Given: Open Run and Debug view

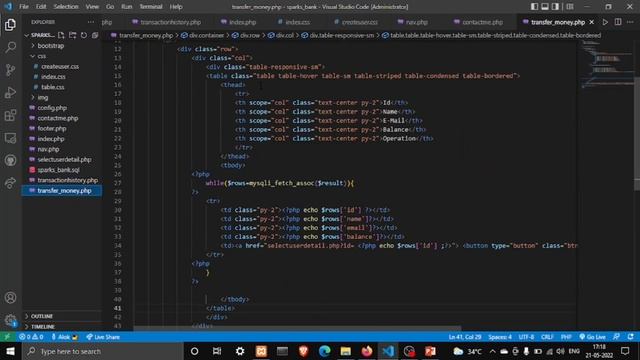Looking at the screenshot, I should point(10,93).
